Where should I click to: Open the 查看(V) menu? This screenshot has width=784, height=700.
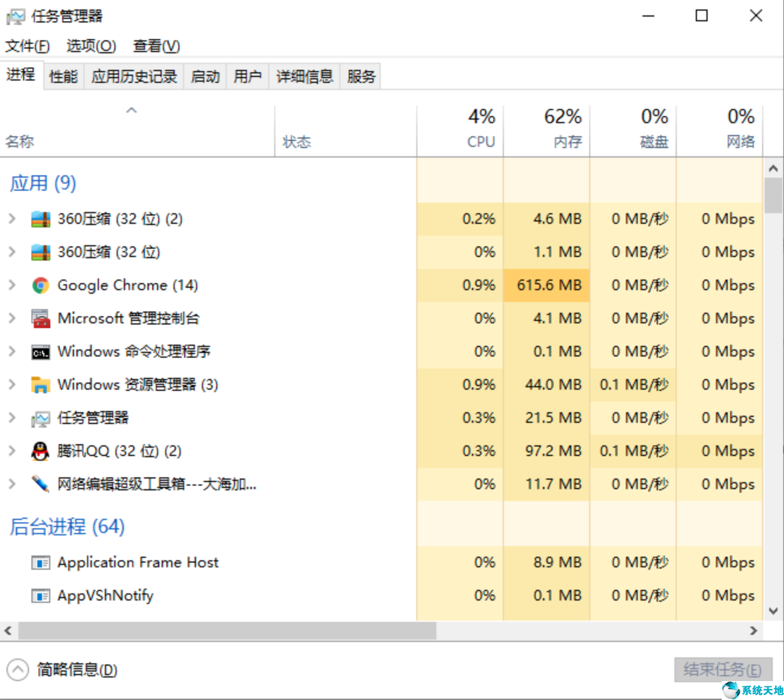[156, 46]
